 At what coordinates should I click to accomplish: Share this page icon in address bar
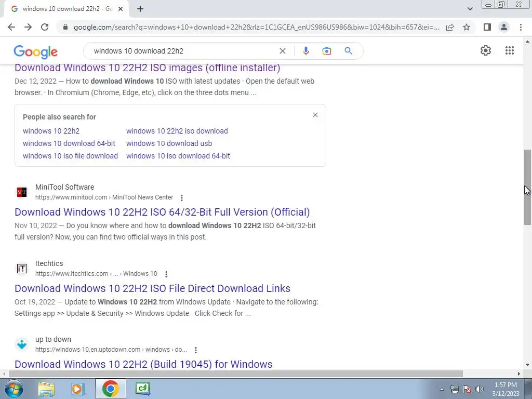(x=450, y=27)
